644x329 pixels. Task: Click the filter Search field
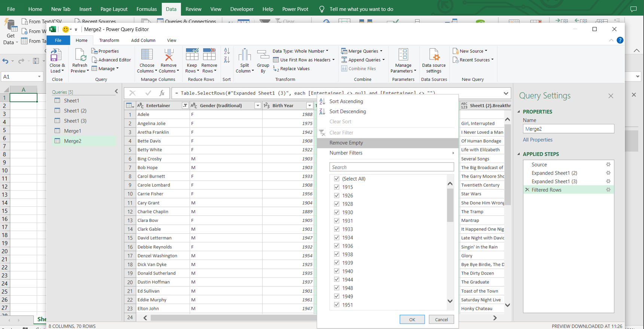click(x=391, y=167)
